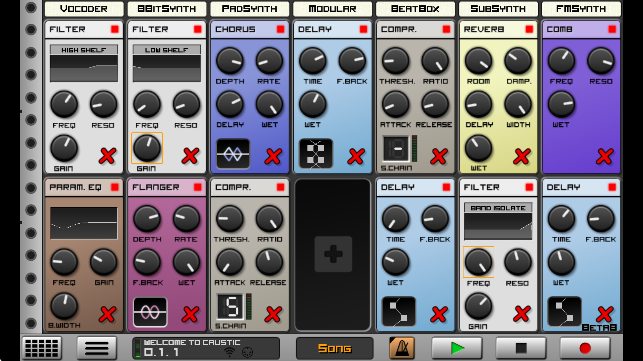The height and width of the screenshot is (361, 643).
Task: Bypass the High Shelf Filter on Vocoder
Action: [x=115, y=29]
